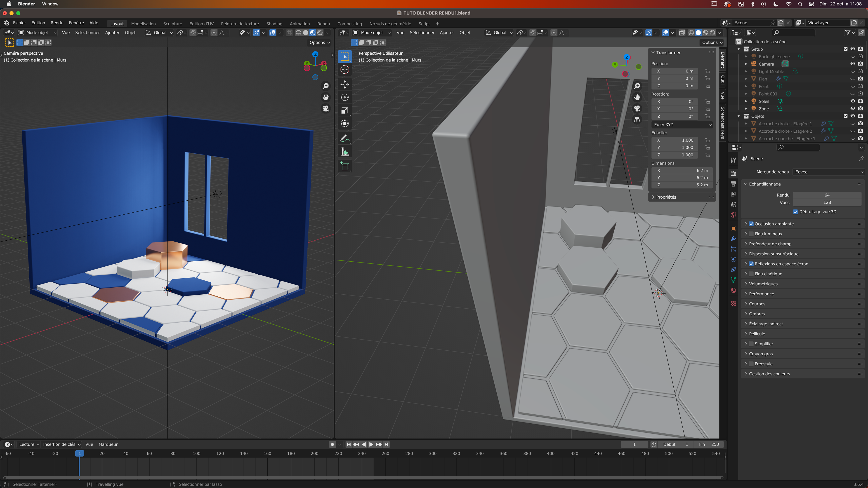Open World properties tab icon
Image resolution: width=868 pixels, height=488 pixels.
(x=733, y=215)
